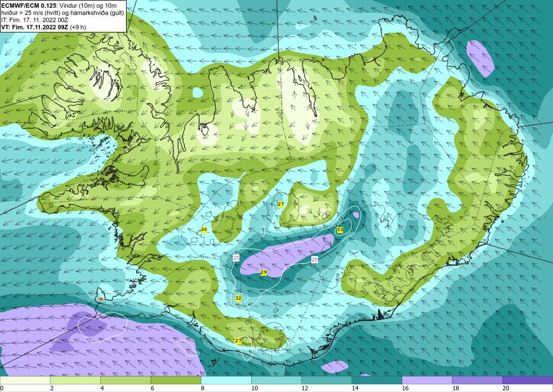Viewport: 553px width, 392px height.
Task: Click the yellow gust label 32
Action: coord(238,298)
